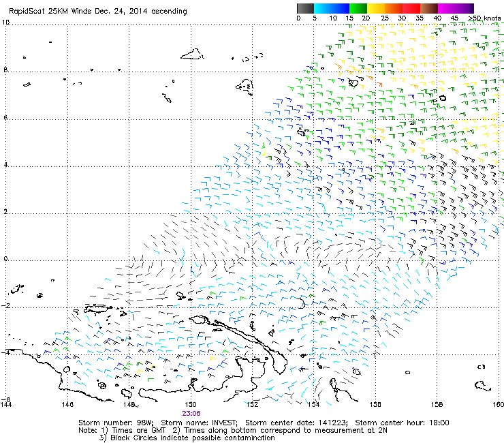504x443 pixels.
Task: Click the "-4" latitude axis label
Action: point(5,352)
